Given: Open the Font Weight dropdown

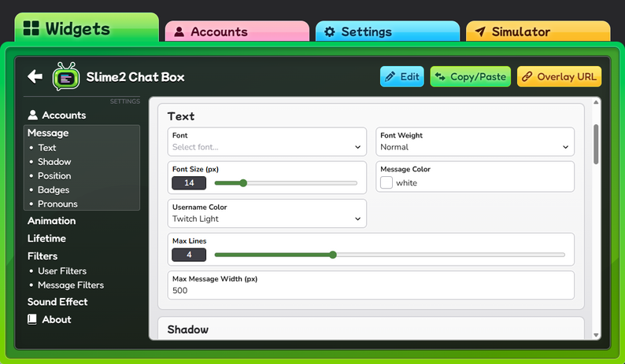Looking at the screenshot, I should pyautogui.click(x=475, y=142).
